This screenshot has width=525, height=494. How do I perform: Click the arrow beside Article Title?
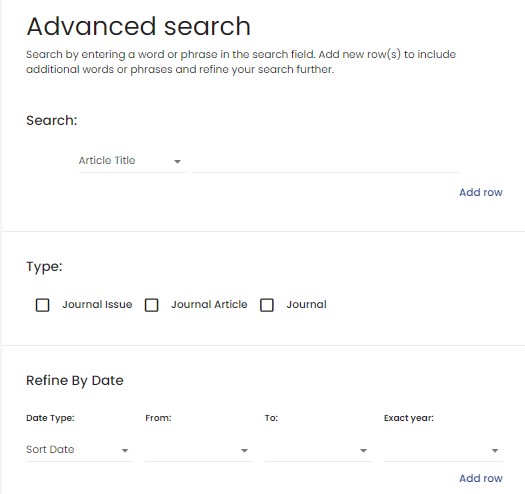(x=177, y=162)
